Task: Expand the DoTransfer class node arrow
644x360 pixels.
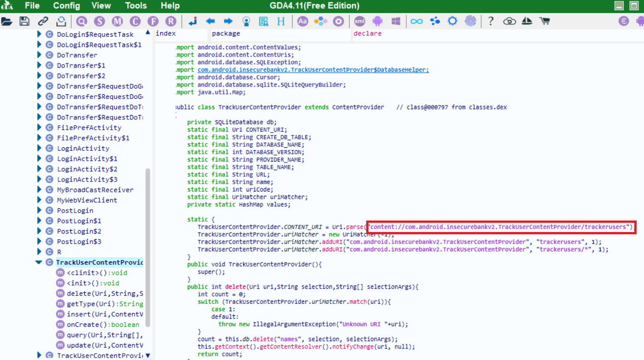Action: point(39,55)
